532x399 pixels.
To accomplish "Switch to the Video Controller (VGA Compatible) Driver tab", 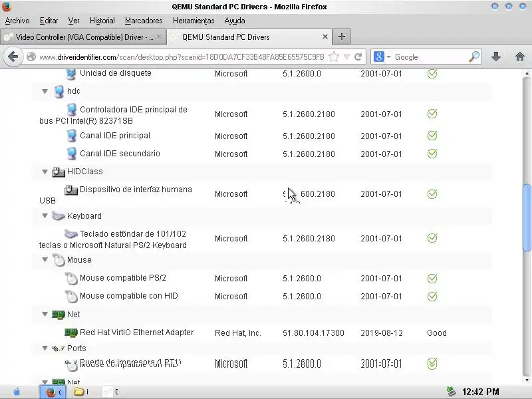I will pos(84,37).
